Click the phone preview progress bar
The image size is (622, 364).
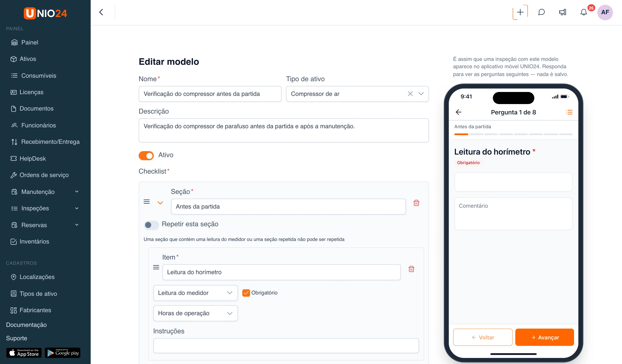tap(513, 134)
